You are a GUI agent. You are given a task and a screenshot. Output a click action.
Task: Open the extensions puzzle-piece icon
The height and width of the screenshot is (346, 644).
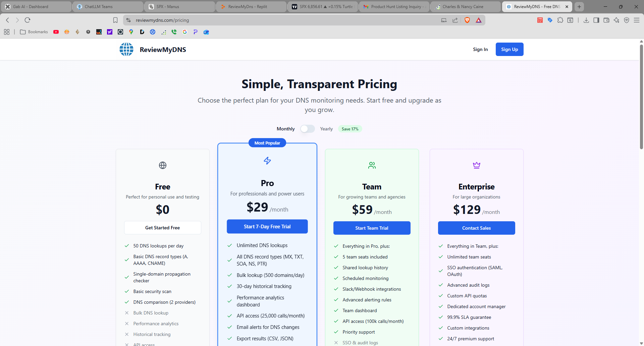pos(560,20)
